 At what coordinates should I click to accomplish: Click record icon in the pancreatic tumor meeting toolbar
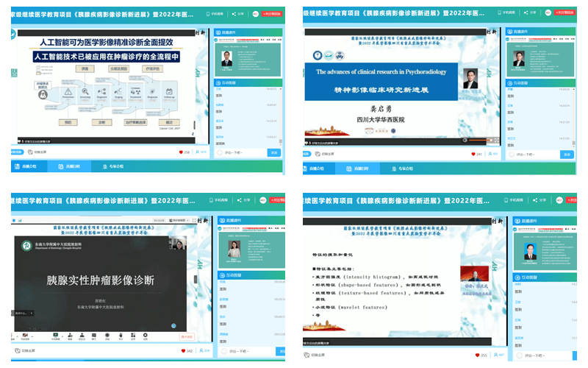tap(107, 336)
